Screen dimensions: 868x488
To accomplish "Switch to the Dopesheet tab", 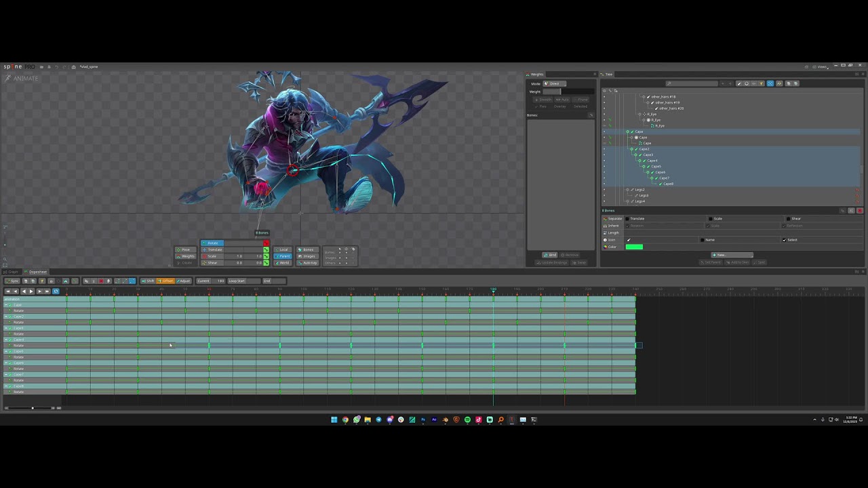I will pyautogui.click(x=35, y=272).
